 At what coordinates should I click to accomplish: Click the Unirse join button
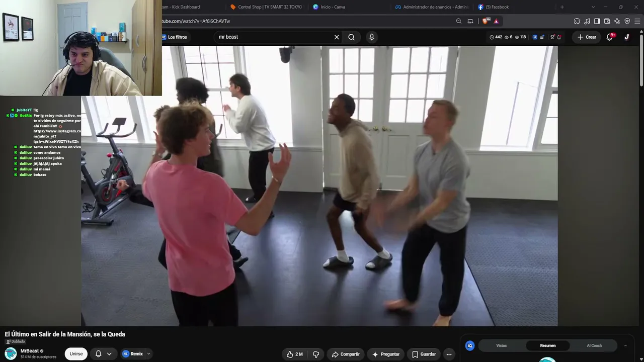[76, 354]
